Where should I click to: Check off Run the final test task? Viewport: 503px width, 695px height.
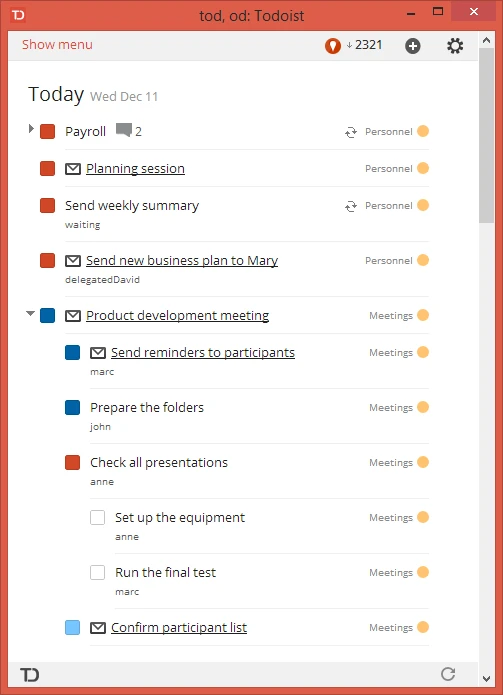point(97,572)
